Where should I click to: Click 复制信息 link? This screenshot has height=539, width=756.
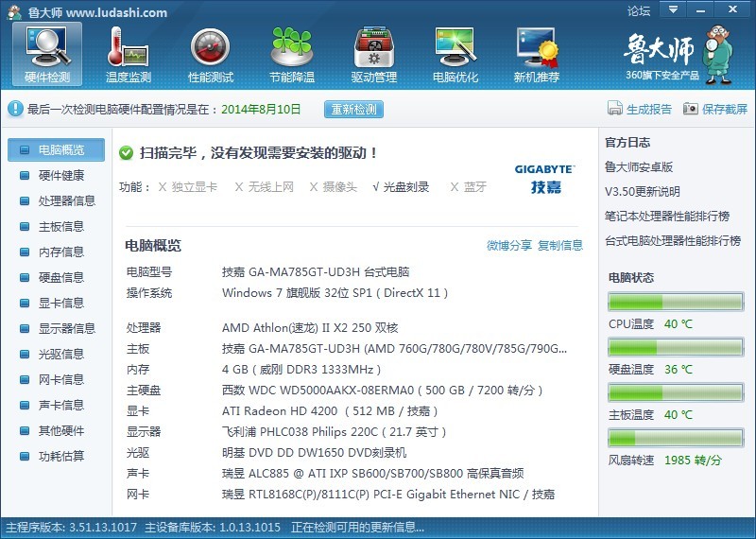click(560, 245)
